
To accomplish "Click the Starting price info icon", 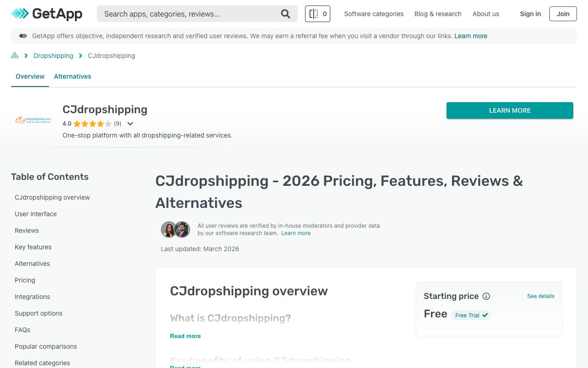I will [x=486, y=296].
